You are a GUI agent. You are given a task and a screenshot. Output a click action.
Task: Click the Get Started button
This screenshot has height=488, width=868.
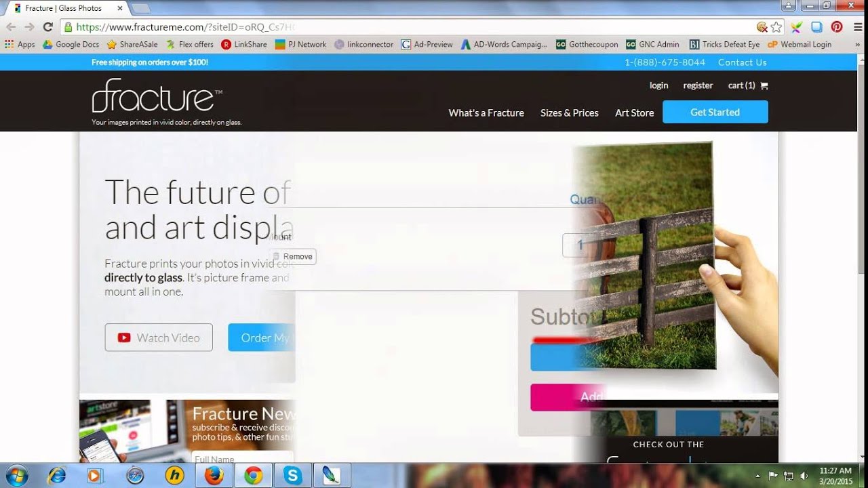[x=715, y=112]
